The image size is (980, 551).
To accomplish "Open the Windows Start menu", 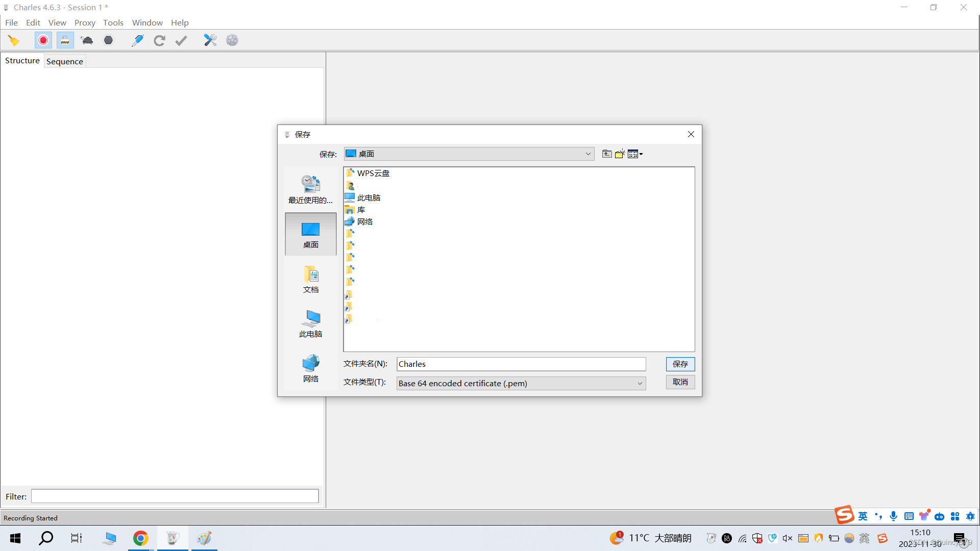I will click(15, 538).
